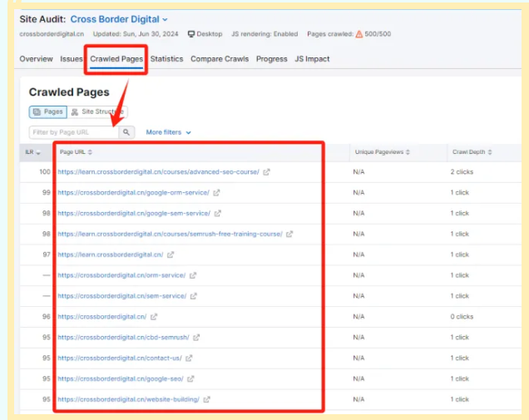Switch to Pages view toggle
Viewport: 529px width, 420px height.
(x=48, y=111)
